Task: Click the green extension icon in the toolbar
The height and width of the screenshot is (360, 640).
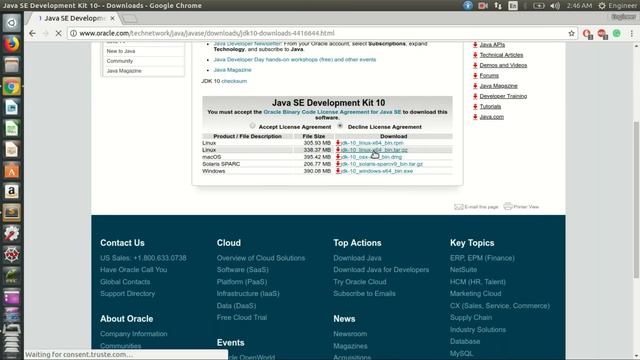Action: tap(617, 33)
